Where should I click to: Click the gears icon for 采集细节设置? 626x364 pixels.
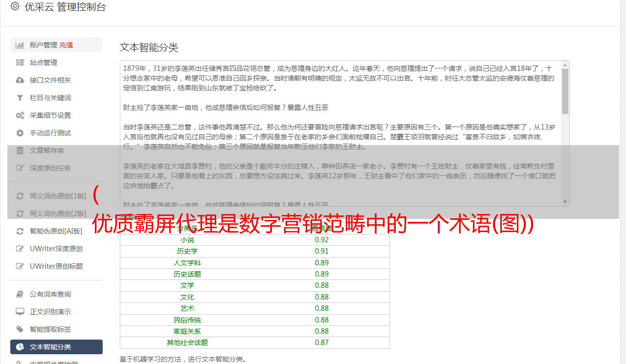pyautogui.click(x=20, y=115)
